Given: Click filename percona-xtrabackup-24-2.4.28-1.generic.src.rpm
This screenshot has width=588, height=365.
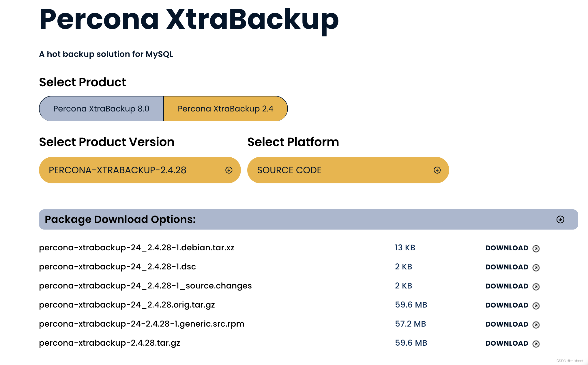Looking at the screenshot, I should coord(142,324).
